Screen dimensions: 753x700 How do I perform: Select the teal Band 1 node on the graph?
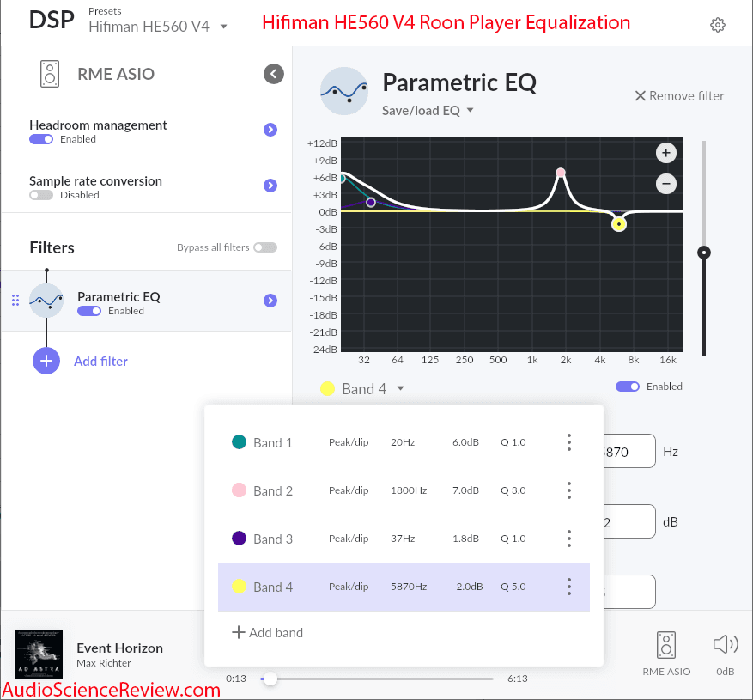point(343,179)
